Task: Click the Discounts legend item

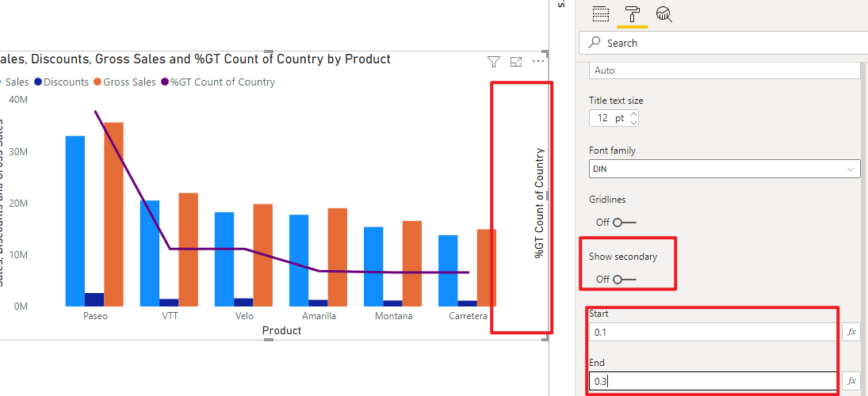Action: [61, 82]
